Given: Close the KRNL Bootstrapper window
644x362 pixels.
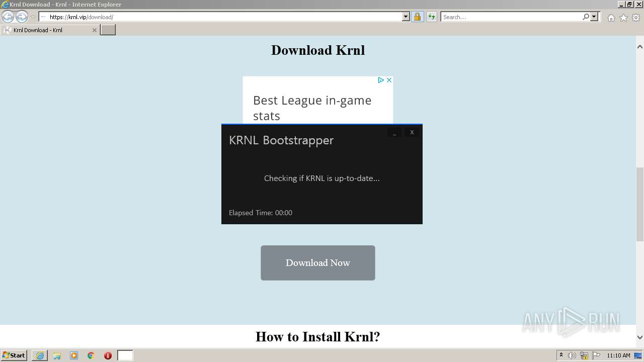Looking at the screenshot, I should coord(412,132).
